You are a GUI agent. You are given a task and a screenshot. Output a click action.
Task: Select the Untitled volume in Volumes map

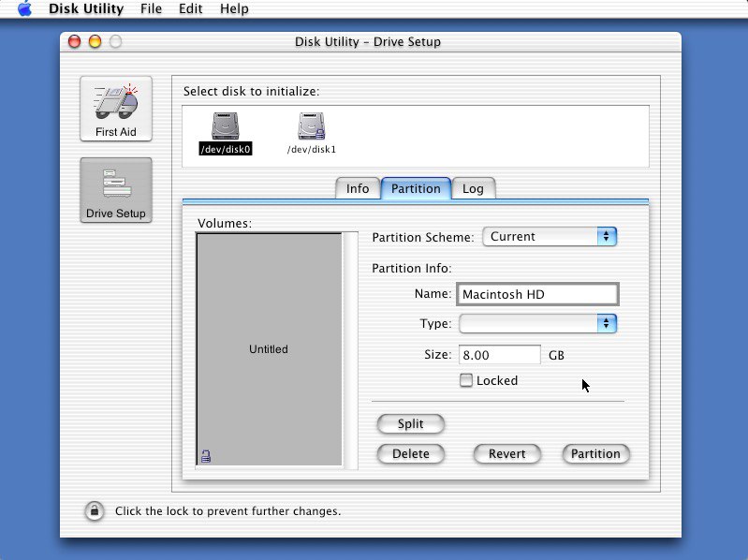(x=269, y=348)
